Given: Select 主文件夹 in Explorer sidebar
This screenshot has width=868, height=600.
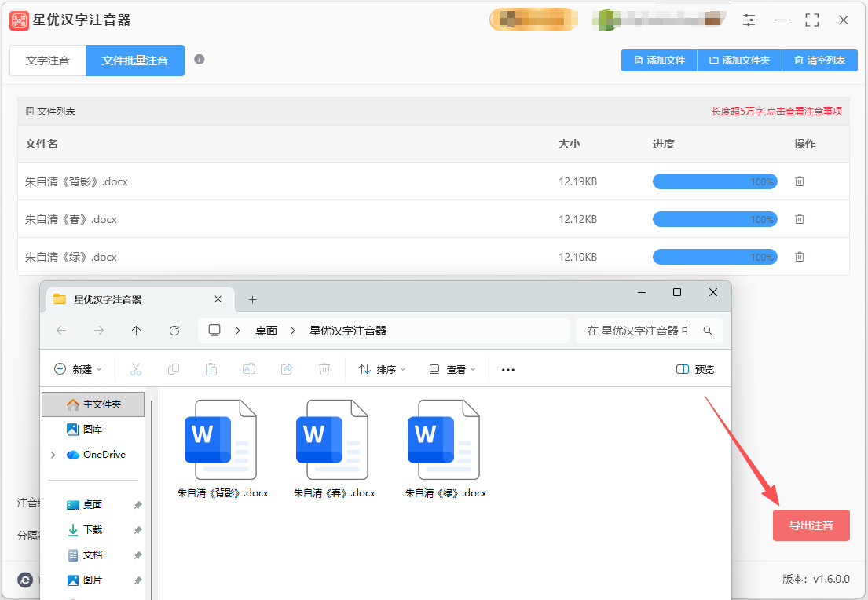Looking at the screenshot, I should pos(93,404).
